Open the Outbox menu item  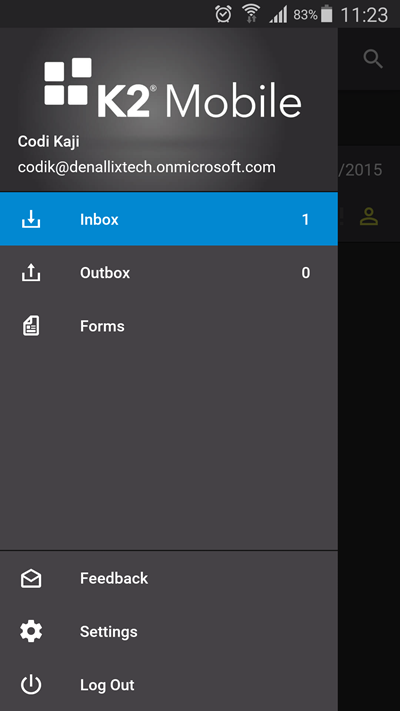(169, 273)
